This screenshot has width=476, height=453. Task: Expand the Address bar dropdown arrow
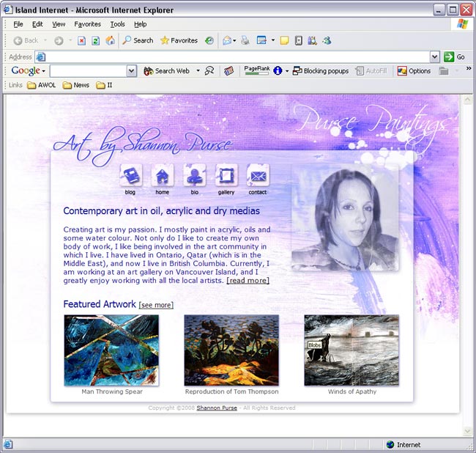tap(434, 56)
